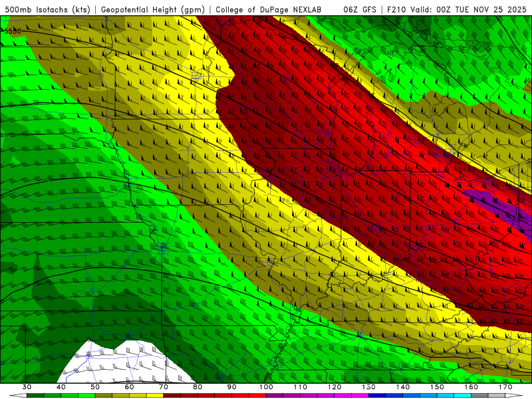The width and height of the screenshot is (532, 399).
Task: Click the 80 value on the legend
Action: [198, 387]
